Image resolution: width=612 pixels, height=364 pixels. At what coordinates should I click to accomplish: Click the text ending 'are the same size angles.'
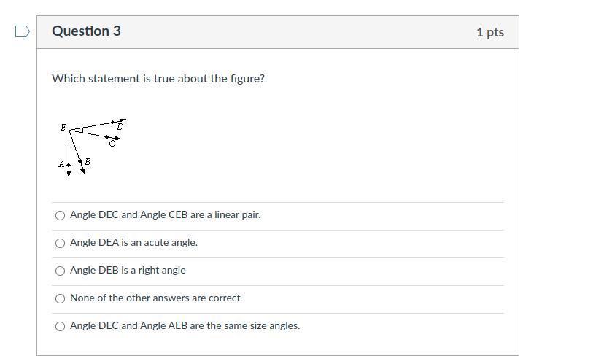coord(185,326)
